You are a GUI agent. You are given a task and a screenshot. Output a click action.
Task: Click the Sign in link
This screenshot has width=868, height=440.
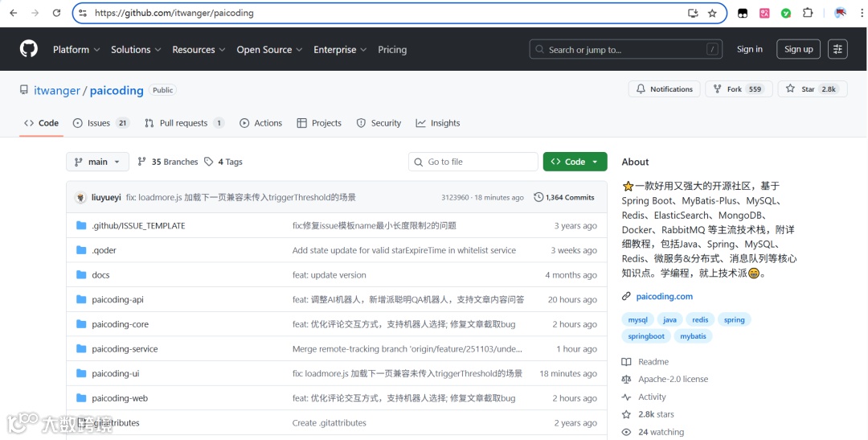tap(750, 49)
